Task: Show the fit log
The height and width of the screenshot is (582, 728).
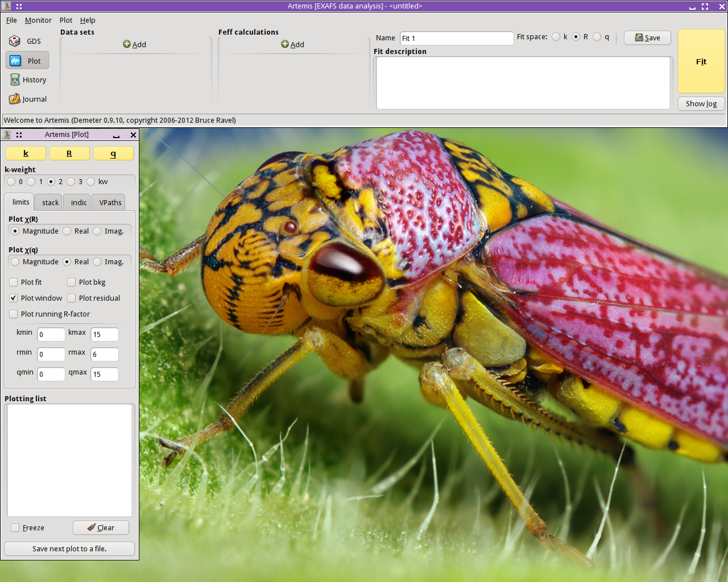Action: click(x=701, y=103)
